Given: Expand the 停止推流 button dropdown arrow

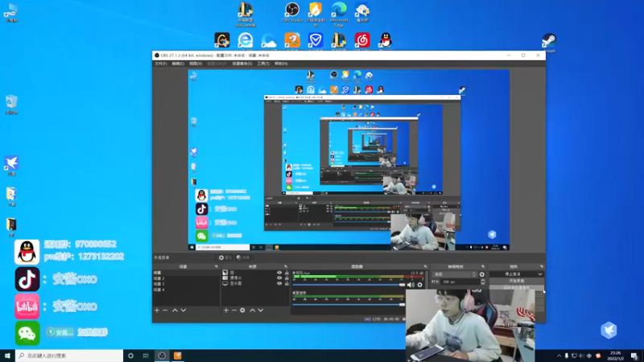Looking at the screenshot, I should pos(539,274).
